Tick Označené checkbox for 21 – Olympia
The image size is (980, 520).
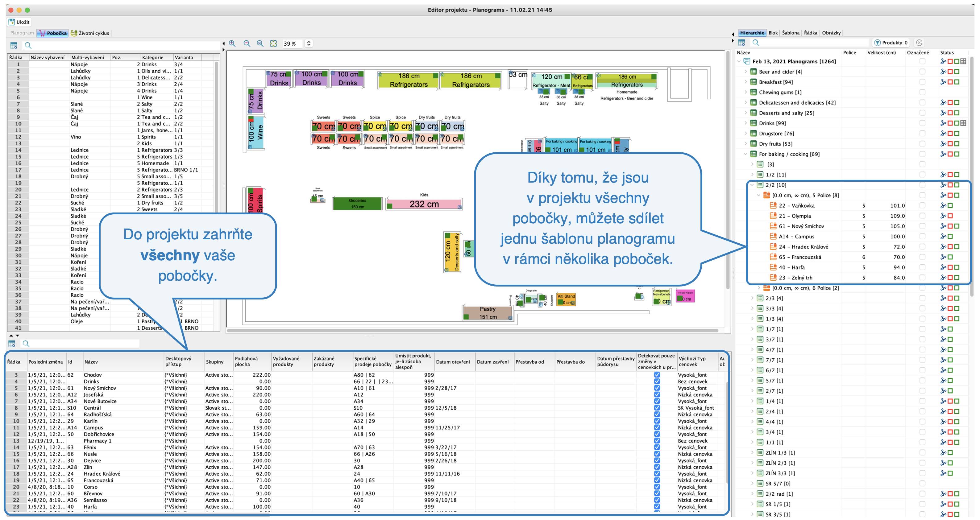922,216
